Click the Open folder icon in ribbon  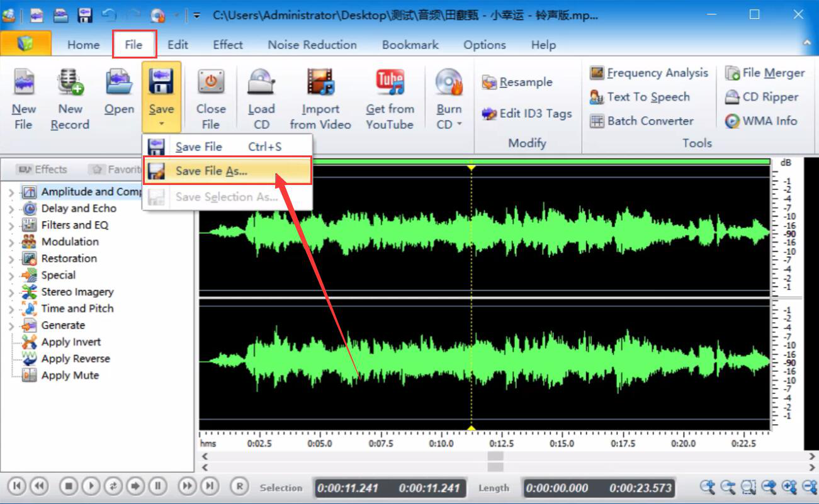pyautogui.click(x=119, y=82)
